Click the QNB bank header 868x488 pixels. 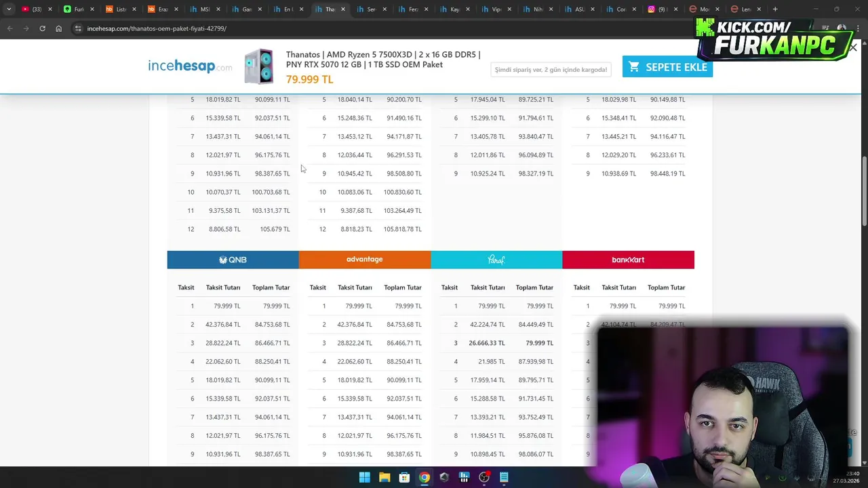[233, 260]
